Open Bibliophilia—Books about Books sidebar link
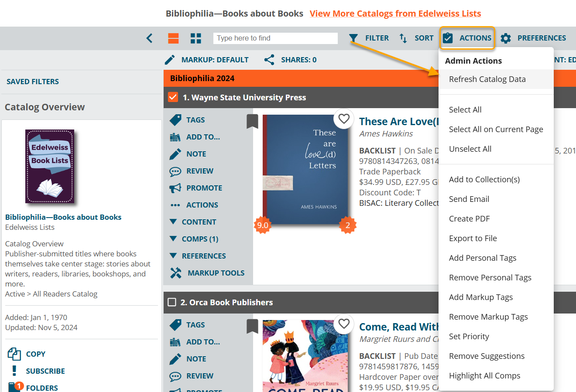The image size is (576, 392). click(x=63, y=217)
